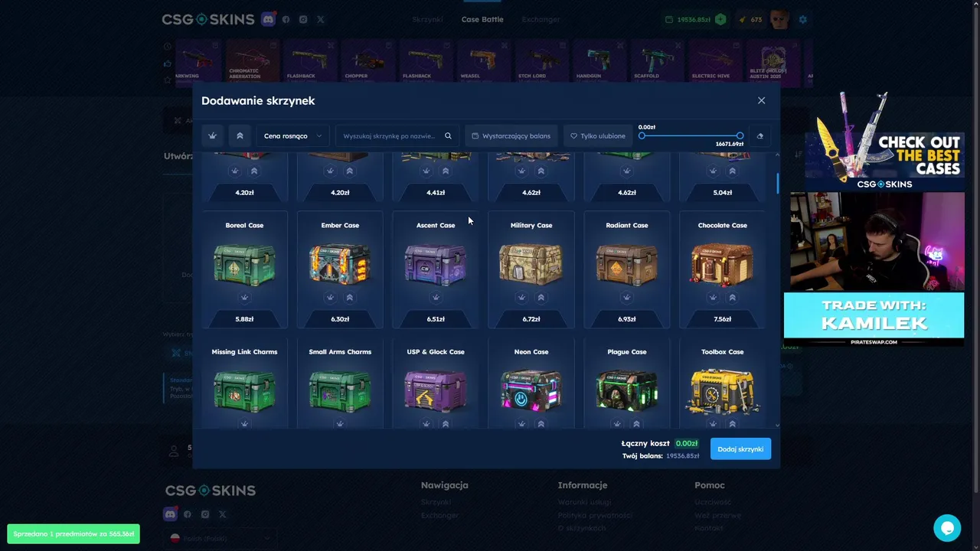Screen dimensions: 980x551
Task: Click the user avatar in header
Action: (779, 19)
